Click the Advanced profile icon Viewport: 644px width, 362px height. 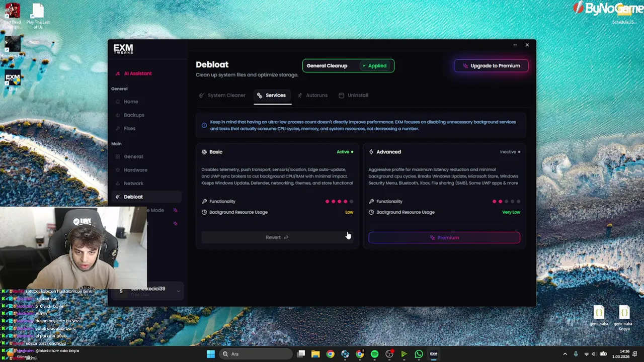pos(371,152)
